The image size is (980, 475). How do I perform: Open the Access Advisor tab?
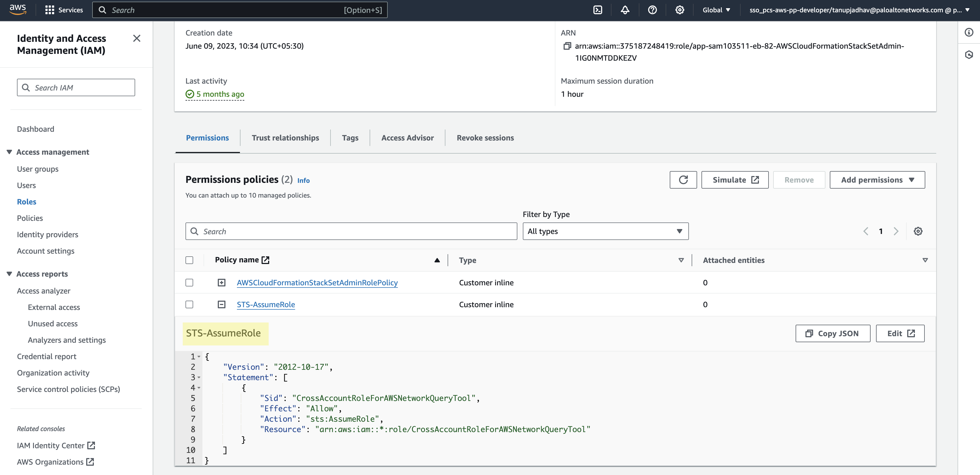pos(407,137)
